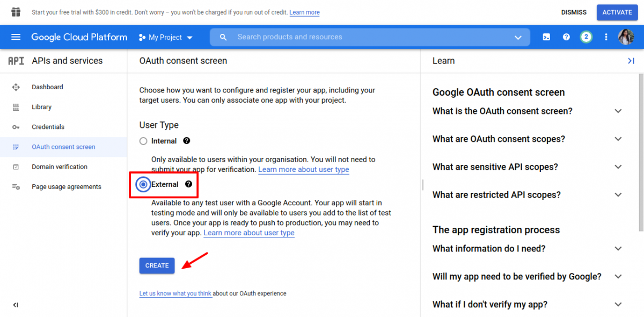The image size is (644, 317).
Task: Select the External user type radio button
Action: click(143, 184)
